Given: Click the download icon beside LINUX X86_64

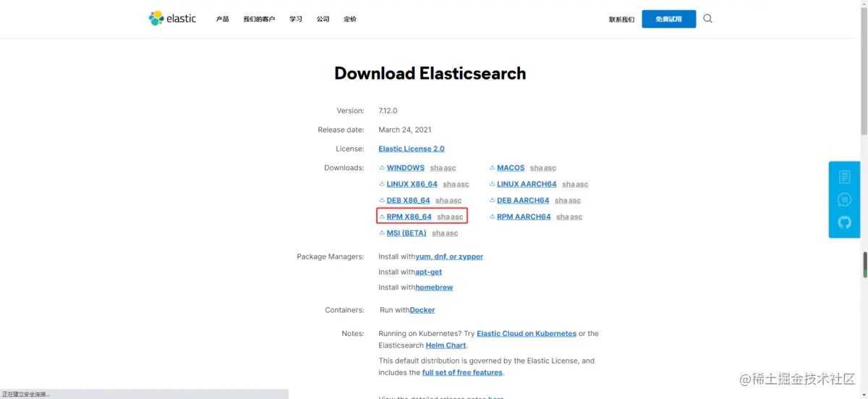Looking at the screenshot, I should click(x=382, y=184).
